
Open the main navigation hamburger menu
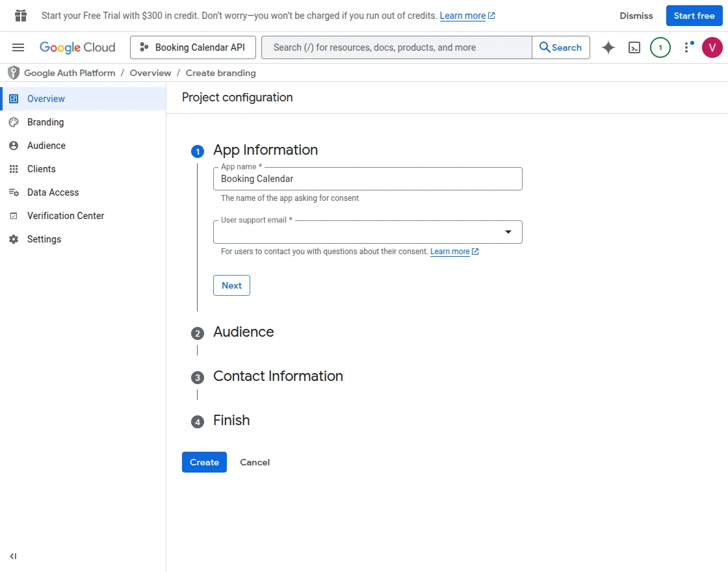18,47
